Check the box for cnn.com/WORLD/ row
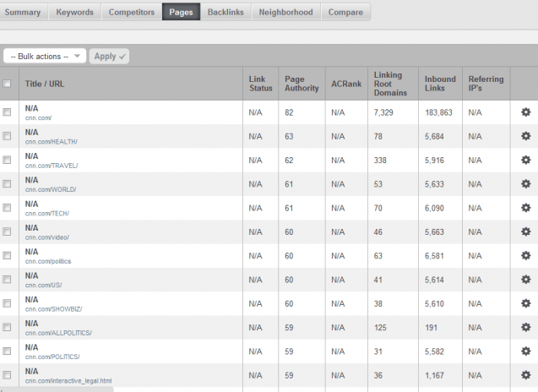 pyautogui.click(x=7, y=184)
